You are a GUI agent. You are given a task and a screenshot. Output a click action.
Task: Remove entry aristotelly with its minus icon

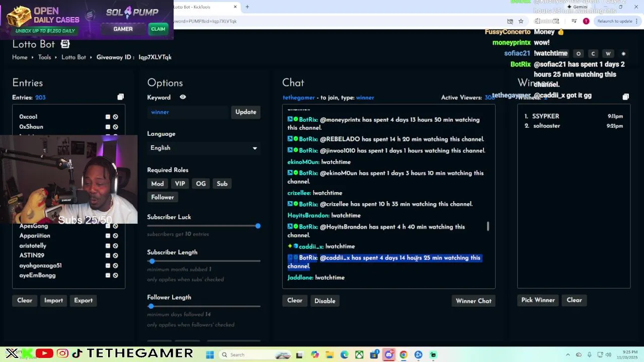click(108, 246)
